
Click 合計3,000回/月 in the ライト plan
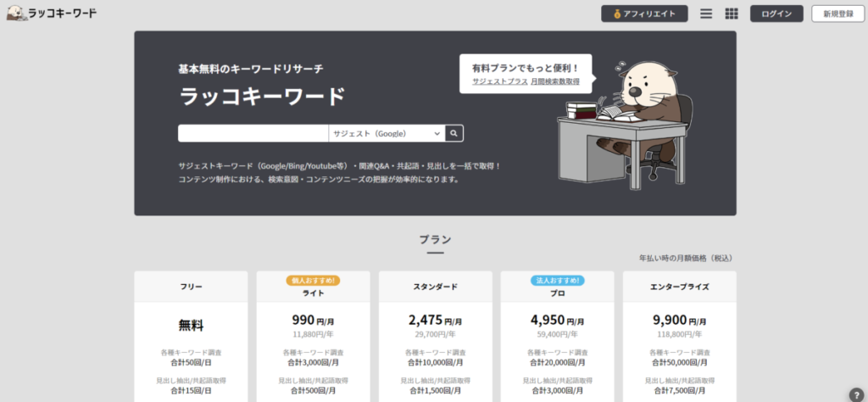pos(314,363)
